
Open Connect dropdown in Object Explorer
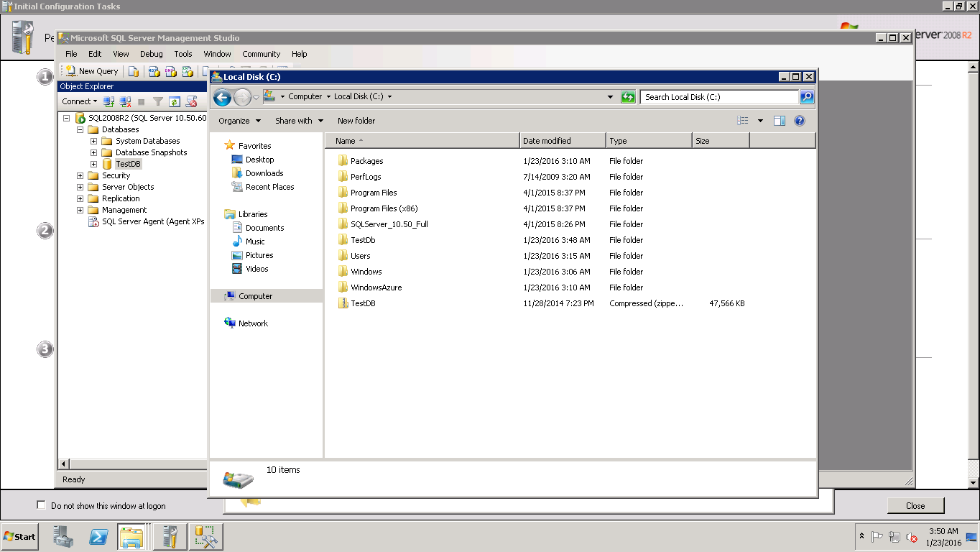tap(80, 101)
